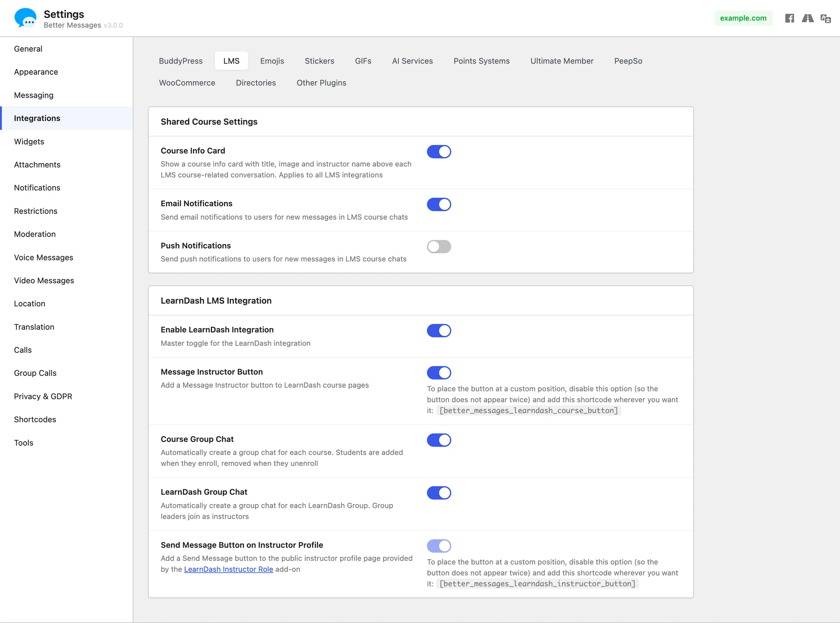Switch to the GIFs tab

point(363,61)
